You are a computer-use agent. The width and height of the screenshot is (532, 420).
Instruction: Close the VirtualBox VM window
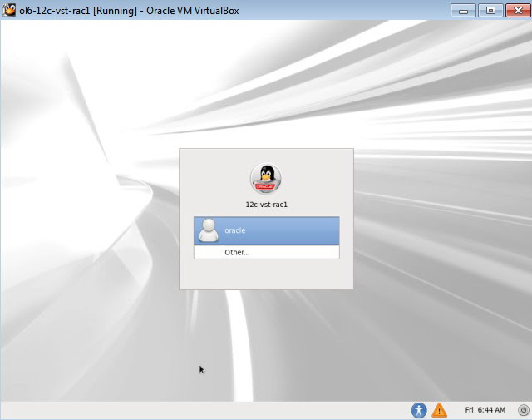[x=518, y=11]
